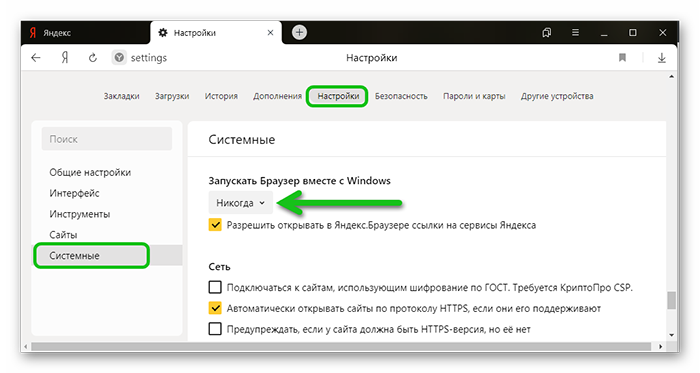The height and width of the screenshot is (373, 700).
Task: Expand the Никогда startup dropdown
Action: click(x=241, y=203)
